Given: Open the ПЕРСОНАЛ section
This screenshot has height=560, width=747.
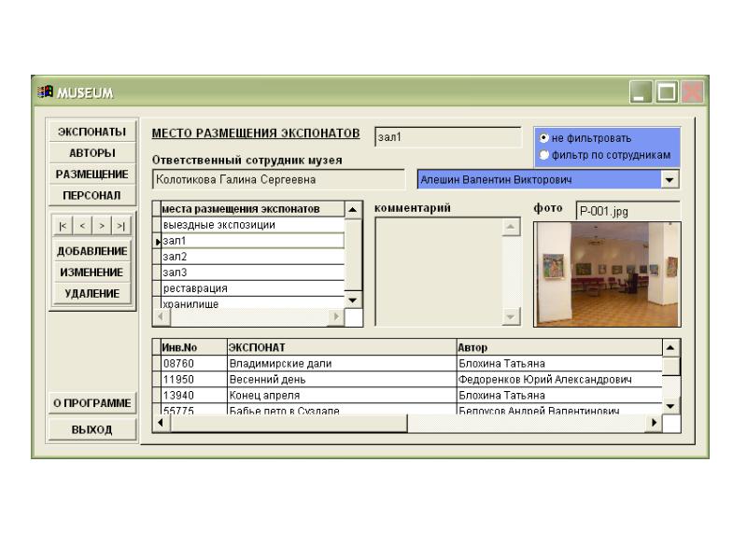Looking at the screenshot, I should pyautogui.click(x=92, y=193).
